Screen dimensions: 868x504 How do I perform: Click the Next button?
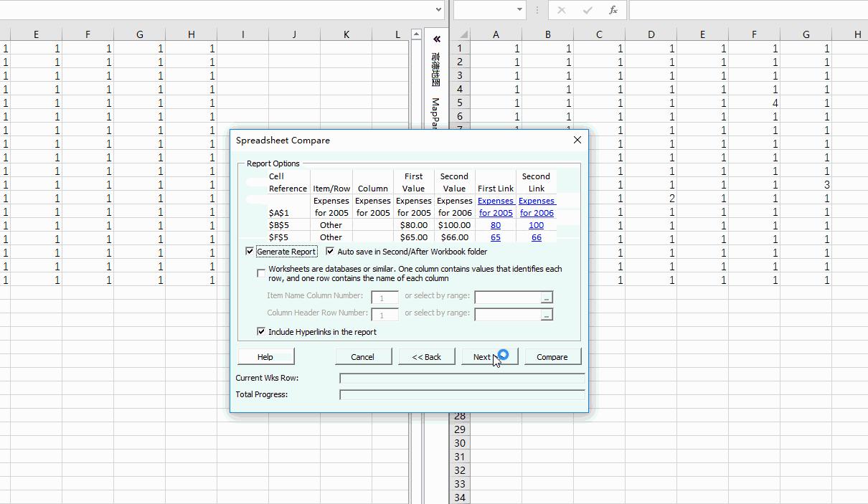coord(489,357)
